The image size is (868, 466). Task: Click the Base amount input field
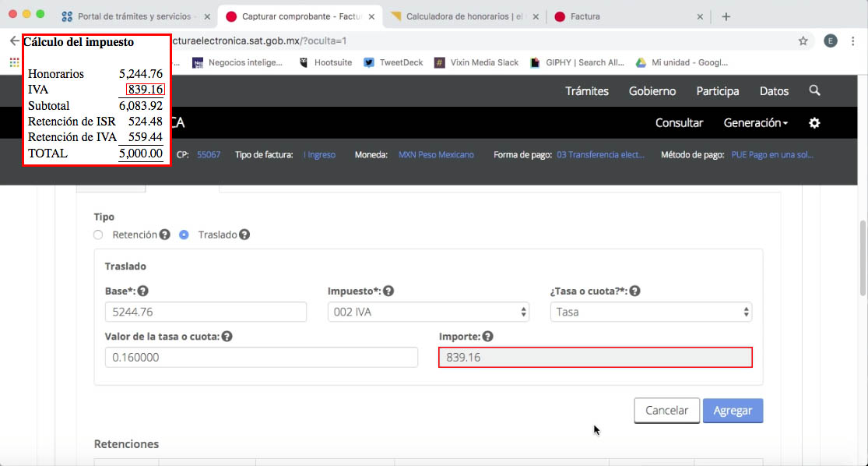point(206,312)
